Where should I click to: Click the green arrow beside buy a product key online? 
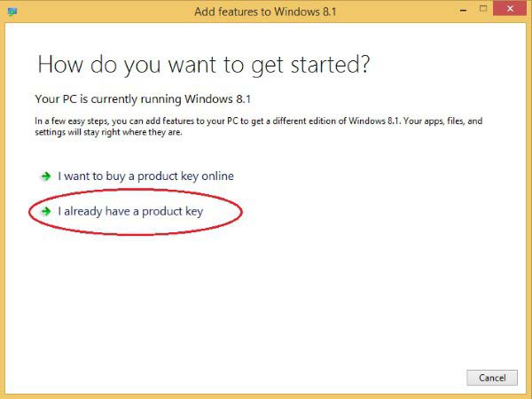(46, 176)
